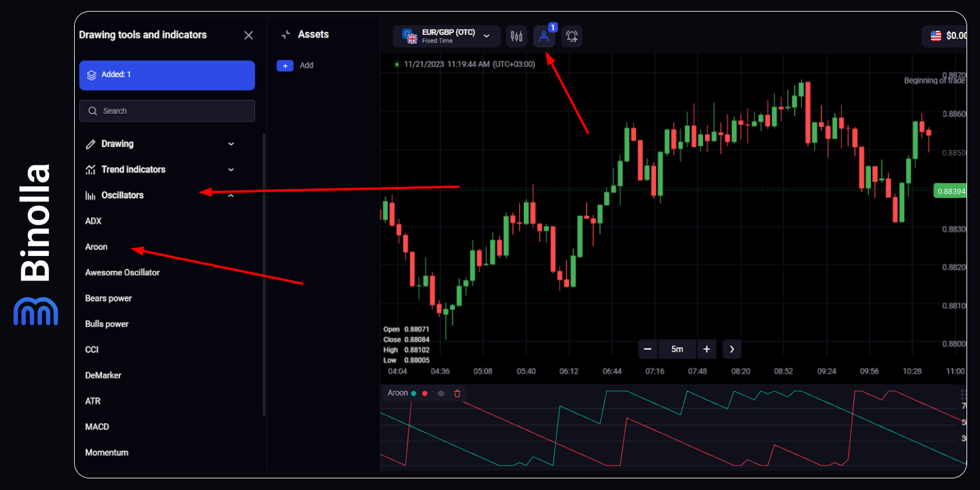Click the indicators list scrollbar
980x490 pixels.
(264, 274)
